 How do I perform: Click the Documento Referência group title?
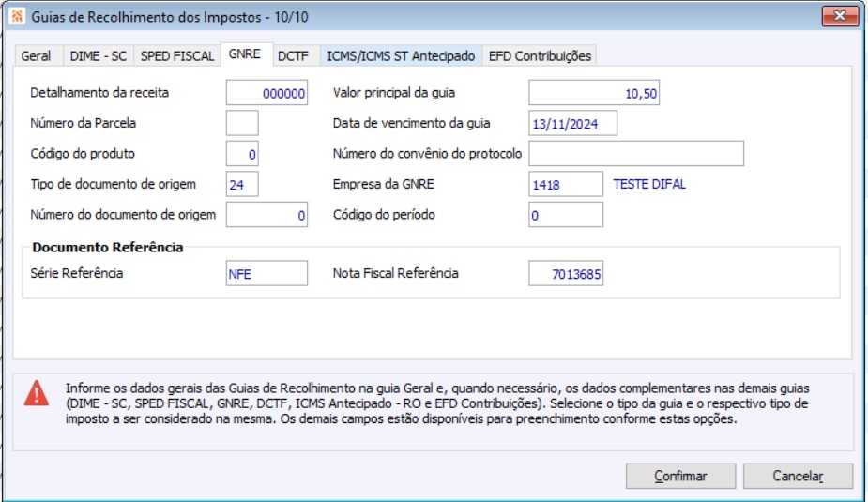tap(108, 247)
